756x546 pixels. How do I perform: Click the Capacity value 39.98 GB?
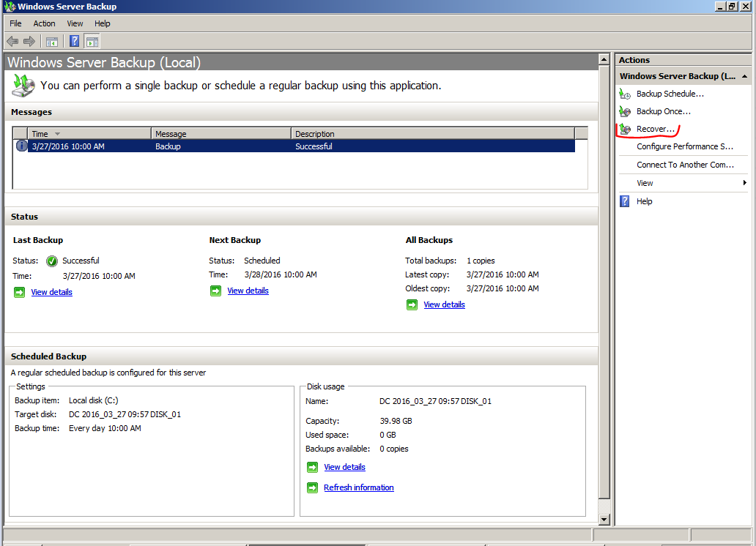coord(396,421)
